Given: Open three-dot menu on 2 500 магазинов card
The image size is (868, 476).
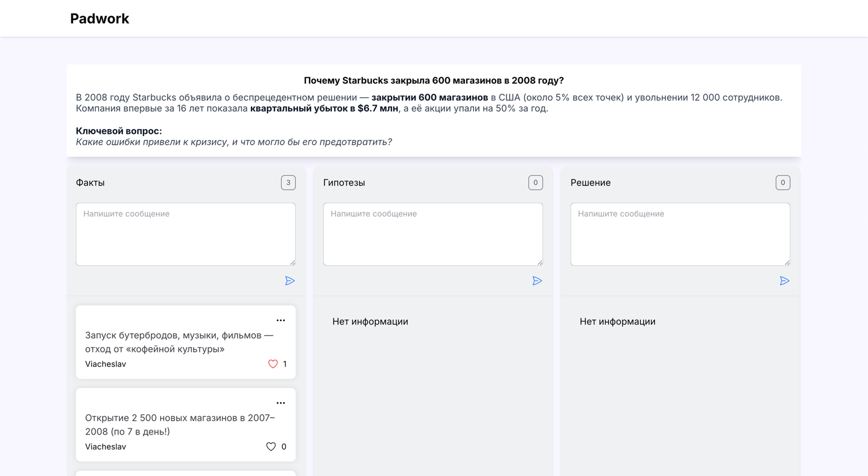Looking at the screenshot, I should pyautogui.click(x=281, y=403).
